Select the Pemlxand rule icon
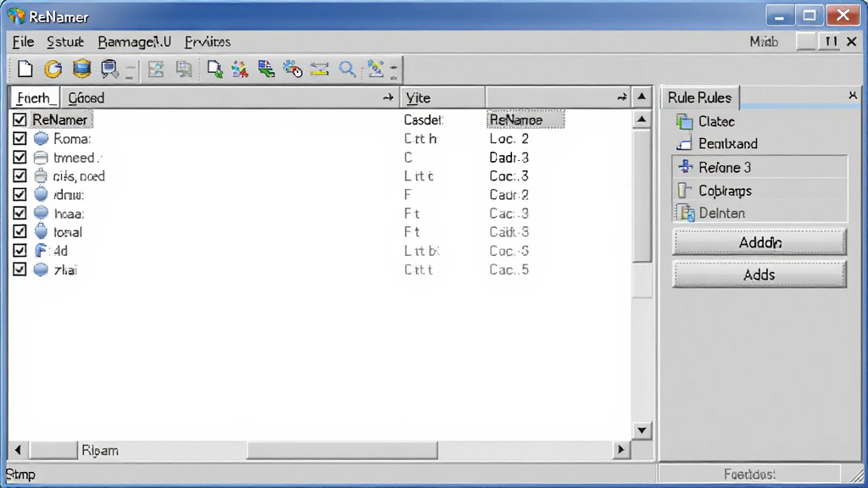Screen dimensions: 868x488 (x=685, y=144)
